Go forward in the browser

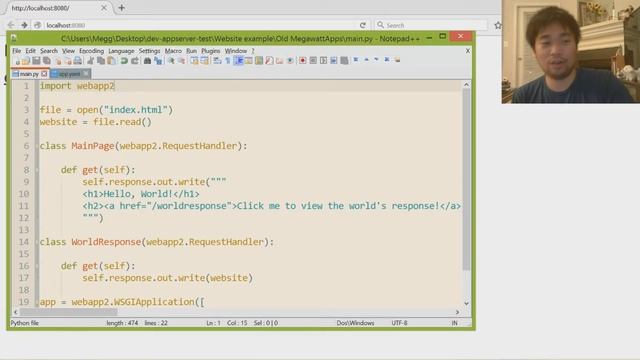24,25
